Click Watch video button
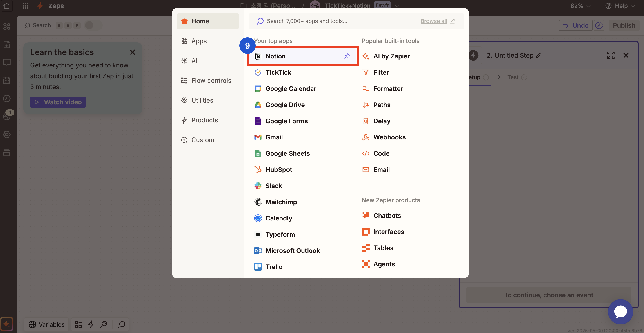 pos(58,102)
